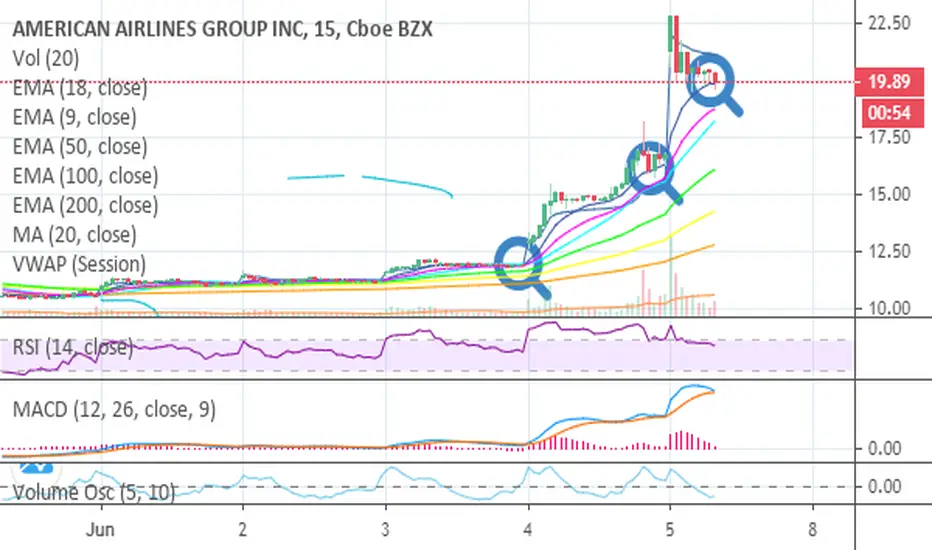Click the 10.00 price axis label
The width and height of the screenshot is (932, 550).
[x=889, y=309]
